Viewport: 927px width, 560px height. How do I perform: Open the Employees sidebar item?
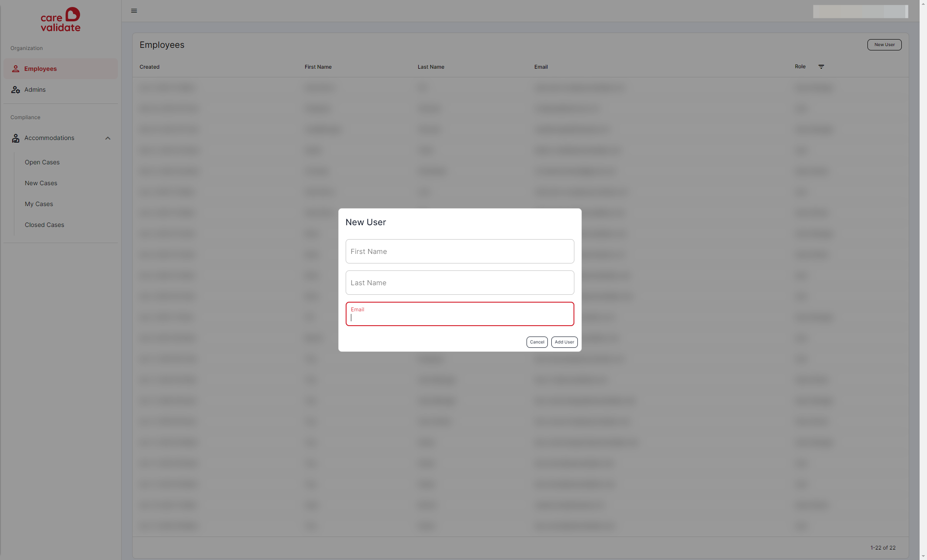pos(60,69)
